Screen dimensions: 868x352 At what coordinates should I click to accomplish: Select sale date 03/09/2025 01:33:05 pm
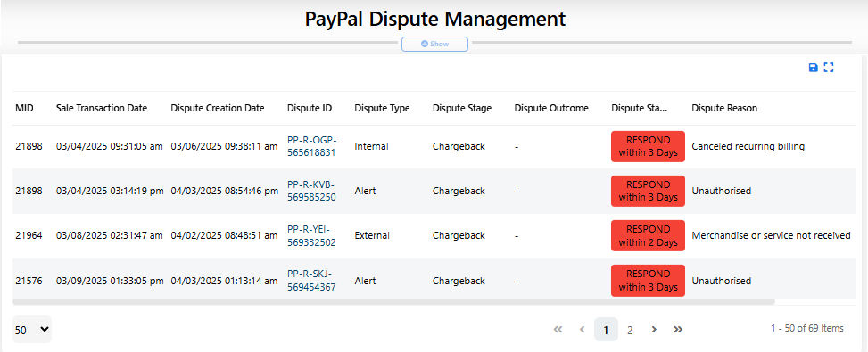point(110,281)
